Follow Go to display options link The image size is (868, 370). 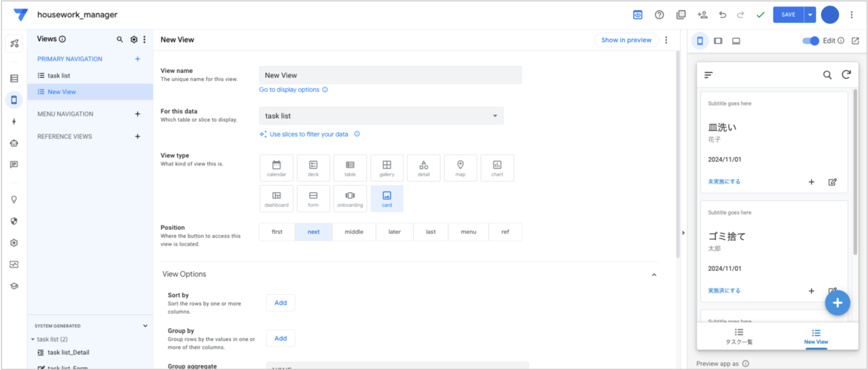289,90
